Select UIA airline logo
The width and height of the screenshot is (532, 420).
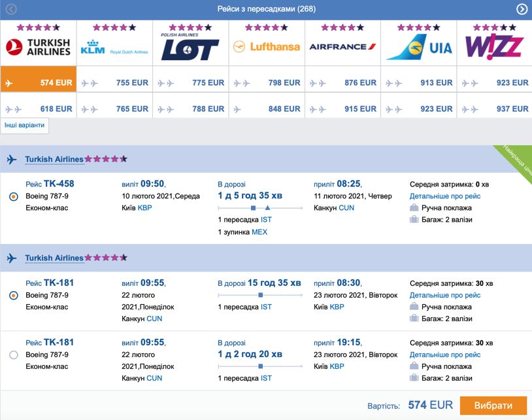419,47
